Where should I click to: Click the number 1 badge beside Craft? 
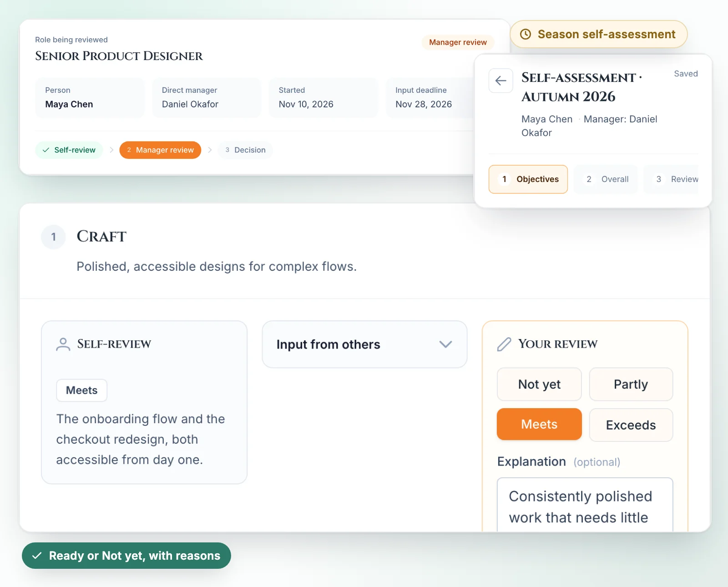(x=53, y=237)
